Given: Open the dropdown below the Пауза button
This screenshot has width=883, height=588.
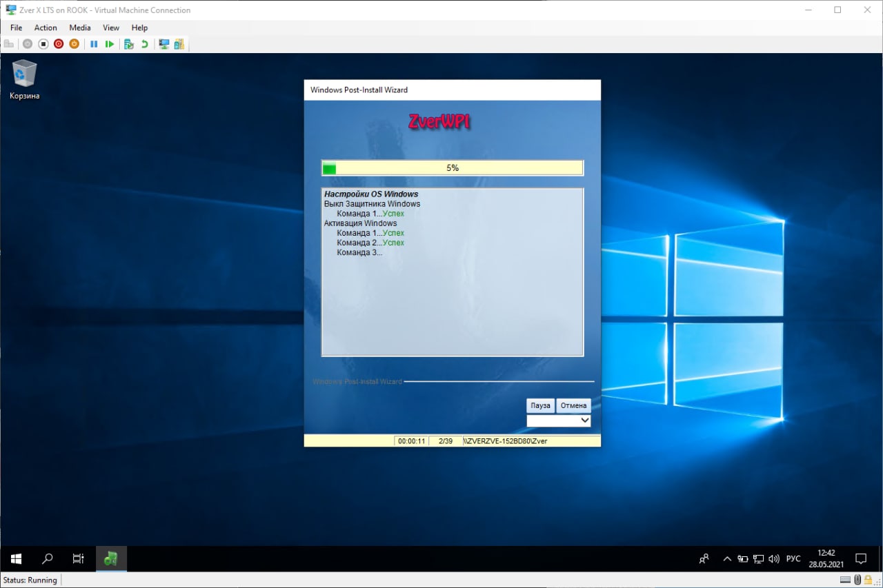Looking at the screenshot, I should click(x=559, y=420).
